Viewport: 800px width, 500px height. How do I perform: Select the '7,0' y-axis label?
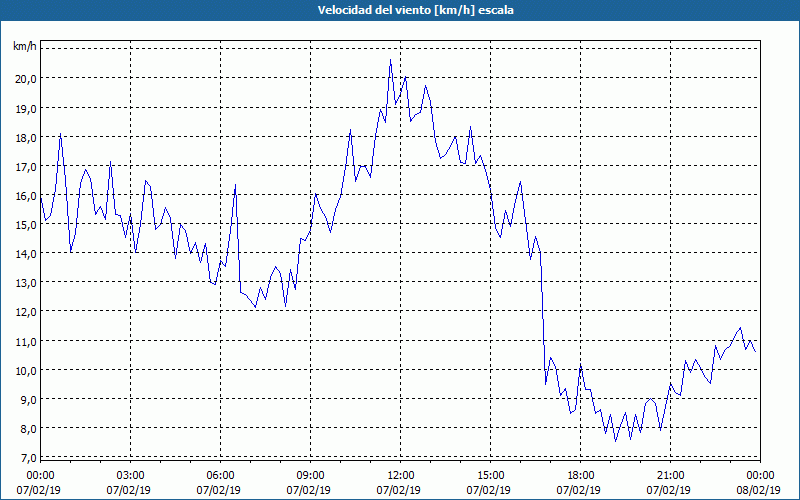tap(28, 458)
